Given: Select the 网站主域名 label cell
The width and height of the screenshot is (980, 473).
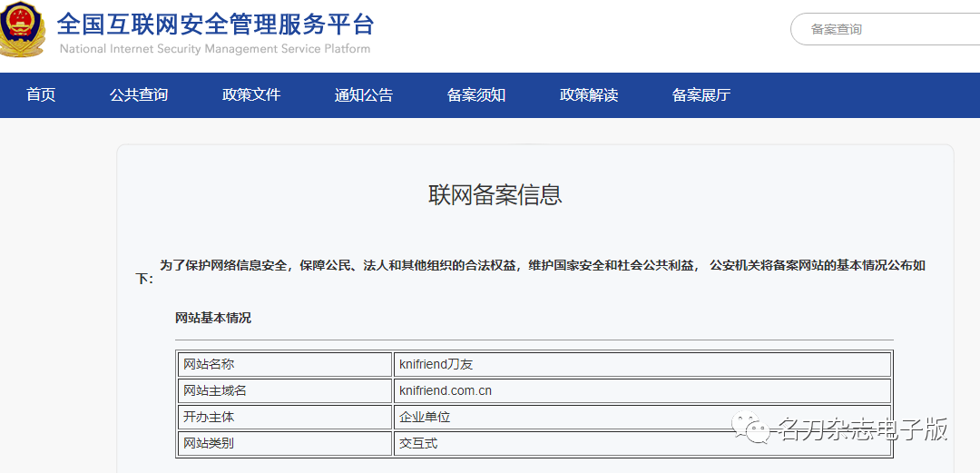Looking at the screenshot, I should point(285,391).
